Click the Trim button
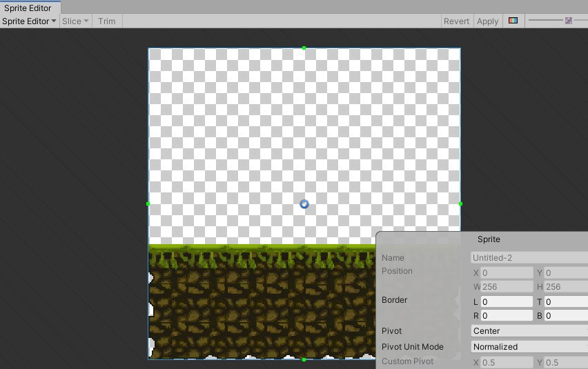Screen dimensions: 588x369 pos(107,21)
